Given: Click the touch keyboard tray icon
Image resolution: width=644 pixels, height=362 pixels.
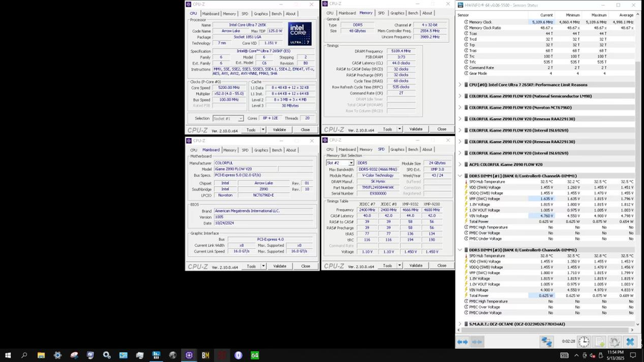Looking at the screenshot, I should coord(565,356).
